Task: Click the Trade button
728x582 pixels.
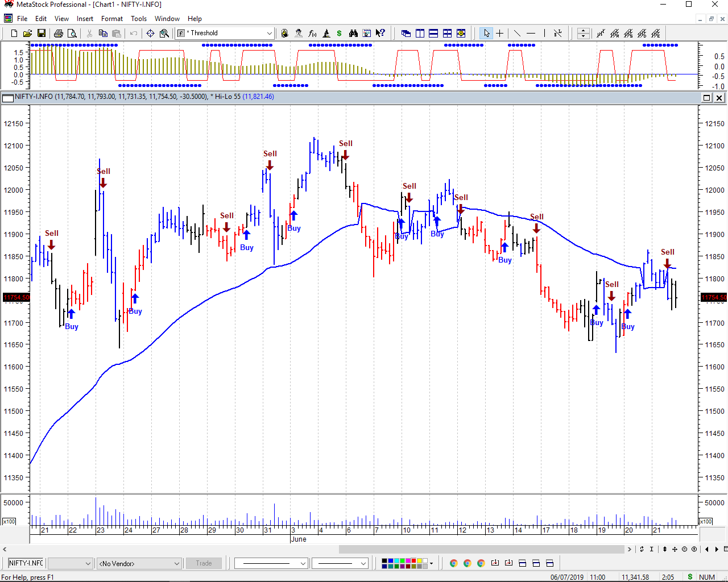Action: (x=204, y=563)
